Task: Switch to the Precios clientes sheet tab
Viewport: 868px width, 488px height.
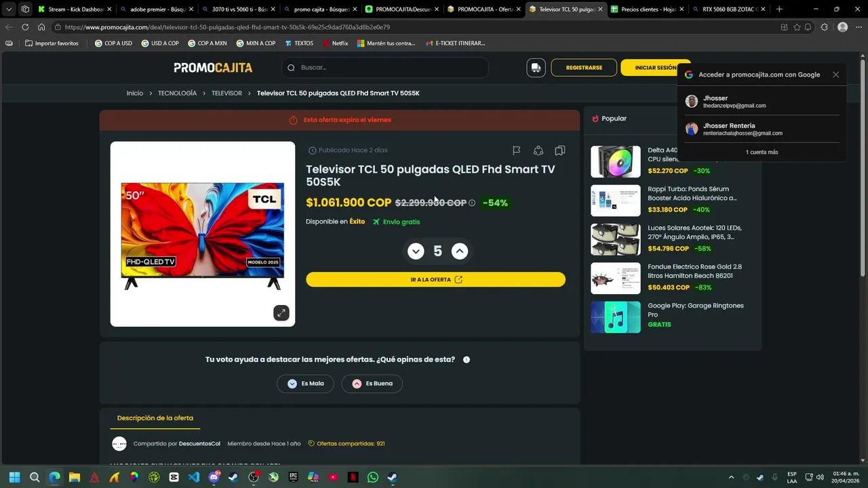Action: pos(647,9)
